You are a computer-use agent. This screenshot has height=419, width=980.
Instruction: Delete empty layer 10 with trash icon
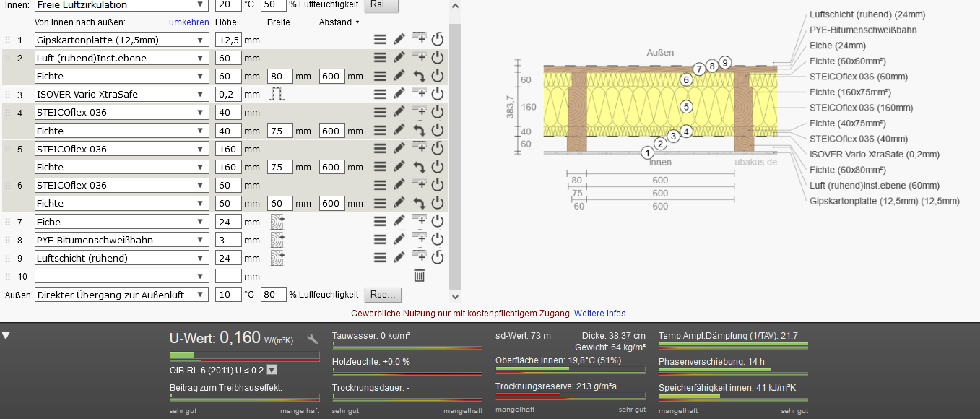419,275
